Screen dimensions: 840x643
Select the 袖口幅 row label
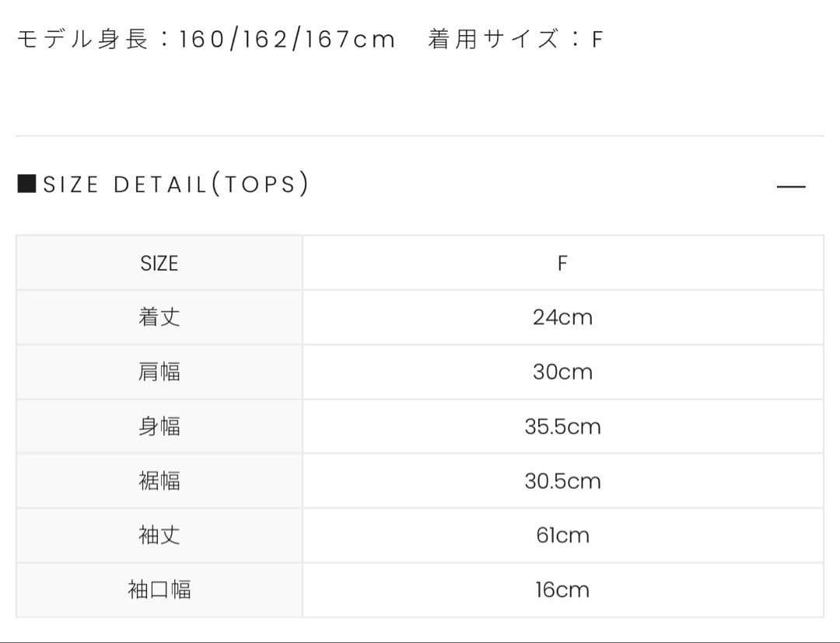(159, 590)
